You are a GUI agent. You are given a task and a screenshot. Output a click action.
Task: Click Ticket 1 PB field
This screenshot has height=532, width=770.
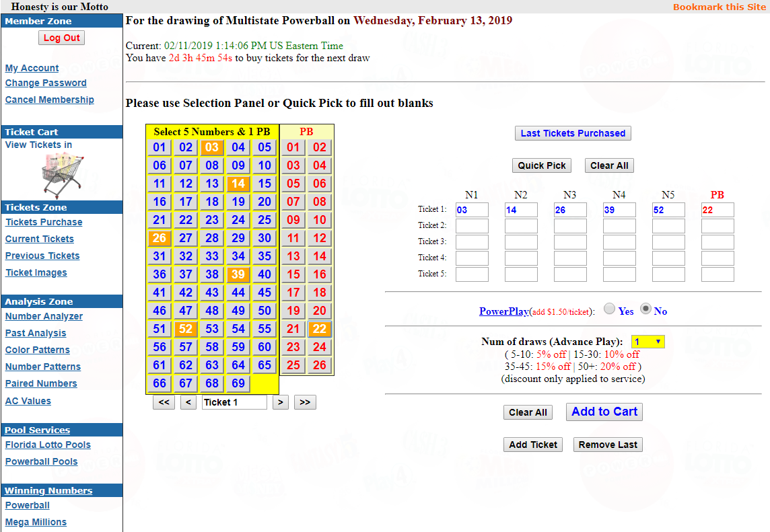717,210
